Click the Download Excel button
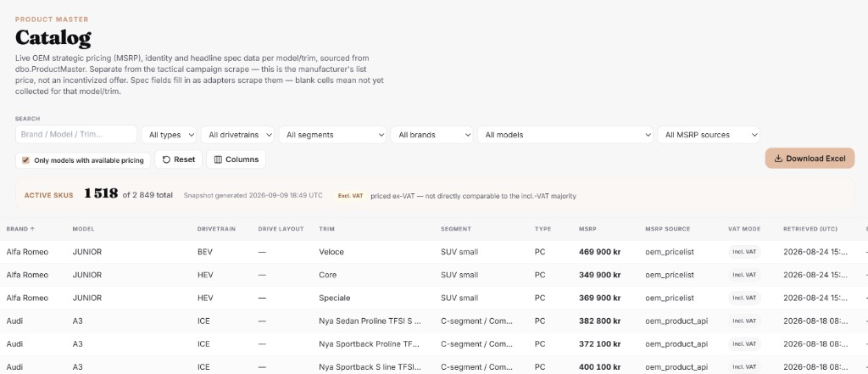 810,159
